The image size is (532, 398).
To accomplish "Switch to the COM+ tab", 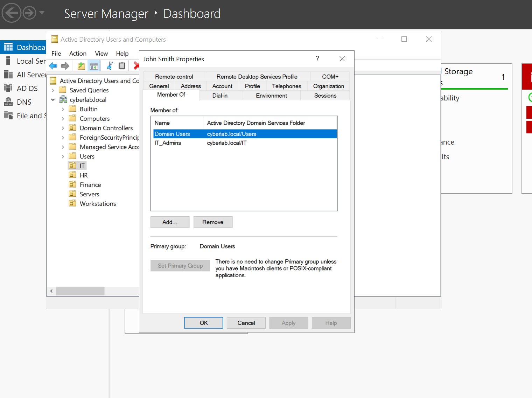I will [330, 77].
